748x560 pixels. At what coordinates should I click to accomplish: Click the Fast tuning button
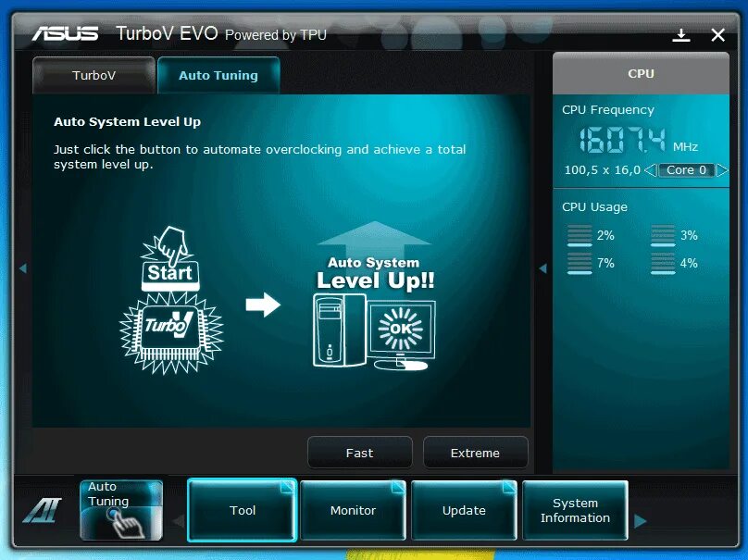pos(360,453)
